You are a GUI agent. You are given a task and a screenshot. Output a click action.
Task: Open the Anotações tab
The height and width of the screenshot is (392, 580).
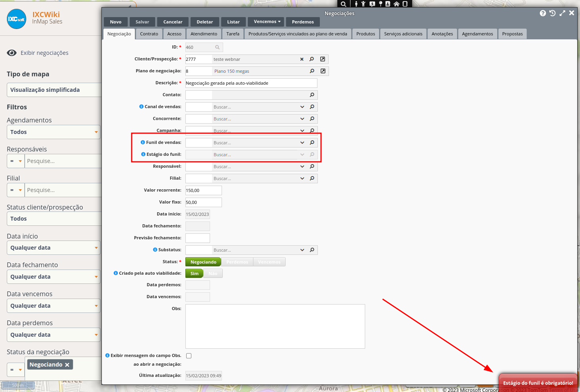pyautogui.click(x=442, y=34)
